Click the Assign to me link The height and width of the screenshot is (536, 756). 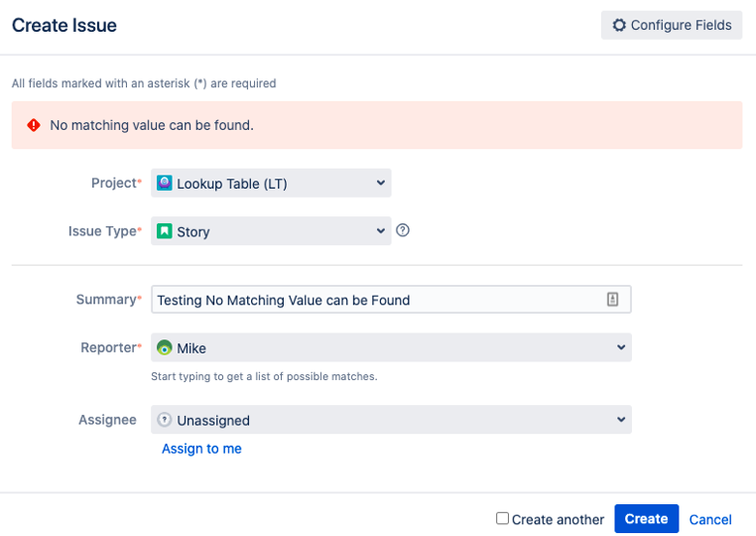[x=201, y=449]
